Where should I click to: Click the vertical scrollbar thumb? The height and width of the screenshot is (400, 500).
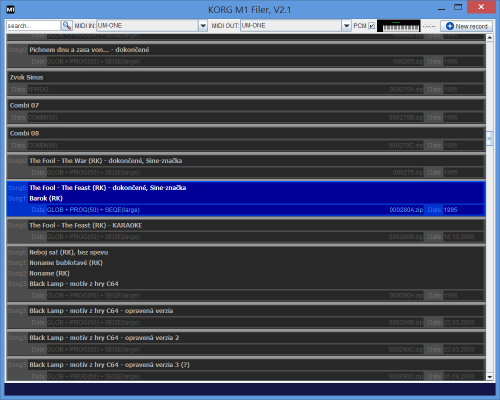point(489,139)
